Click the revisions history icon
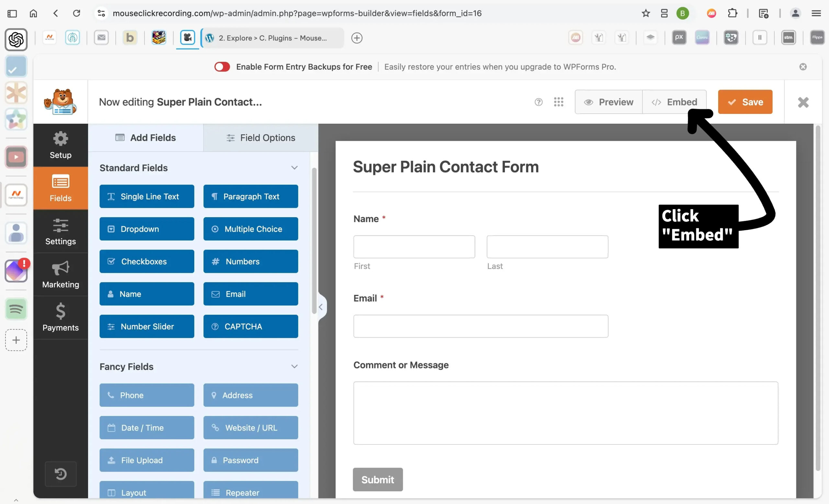Image resolution: width=829 pixels, height=504 pixels. coord(61,474)
